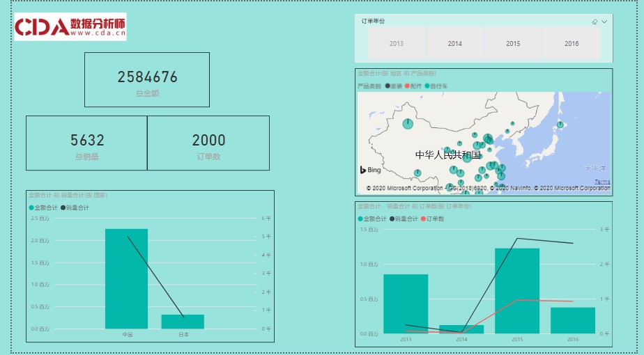
Task: Click the 服装 legend dot in map
Action: click(388, 86)
